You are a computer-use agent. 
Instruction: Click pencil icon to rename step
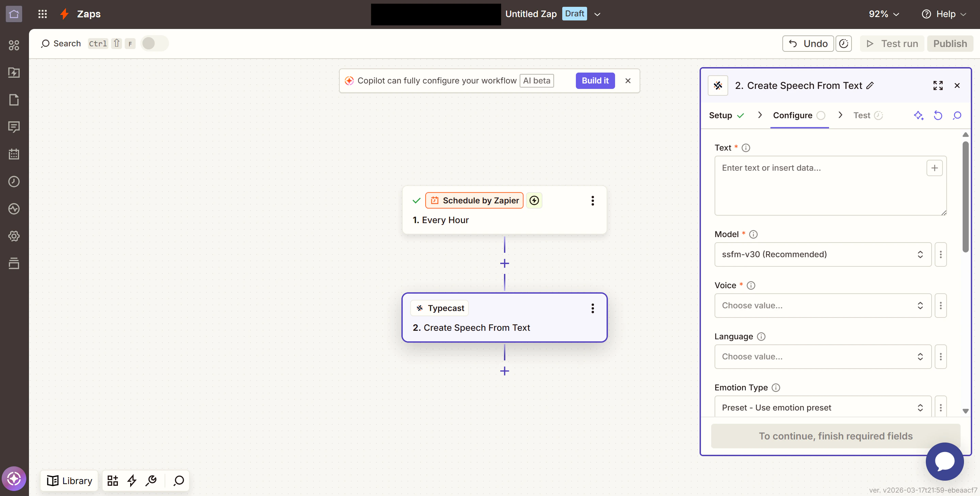870,86
